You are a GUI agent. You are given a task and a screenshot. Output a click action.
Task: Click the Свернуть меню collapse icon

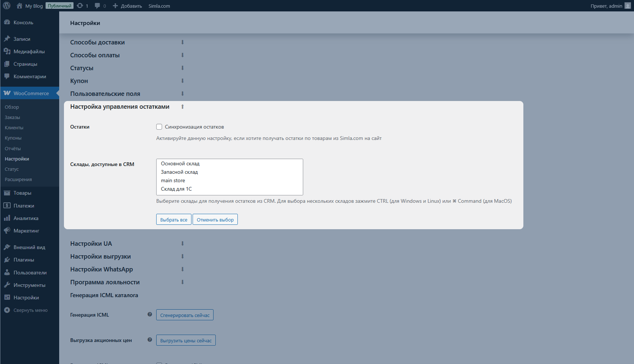click(7, 310)
